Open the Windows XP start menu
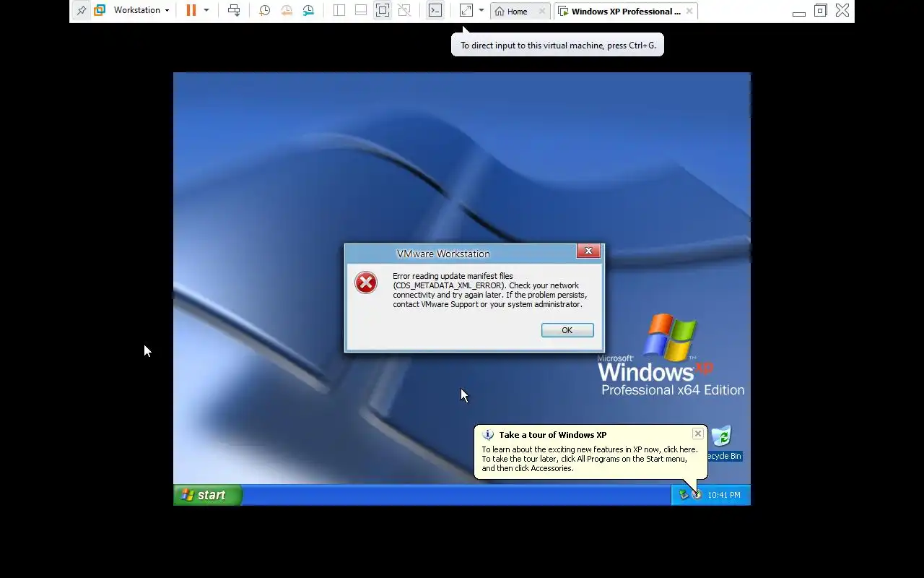Viewport: 924px width, 578px height. pos(207,495)
